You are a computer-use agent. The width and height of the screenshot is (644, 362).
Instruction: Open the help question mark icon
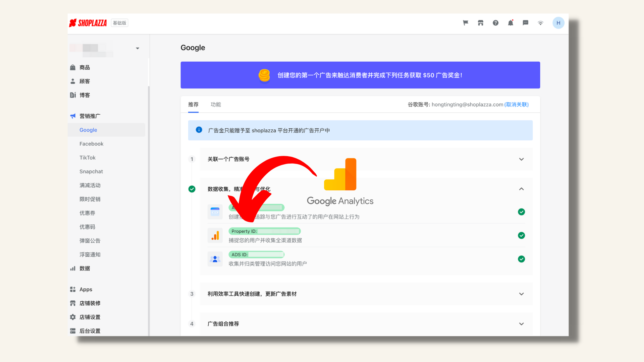(495, 23)
